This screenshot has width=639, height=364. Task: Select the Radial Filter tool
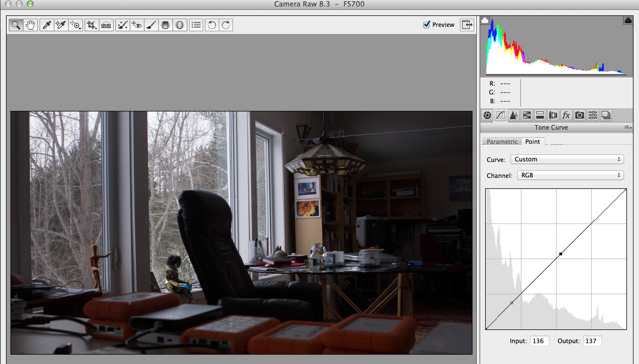click(x=180, y=25)
